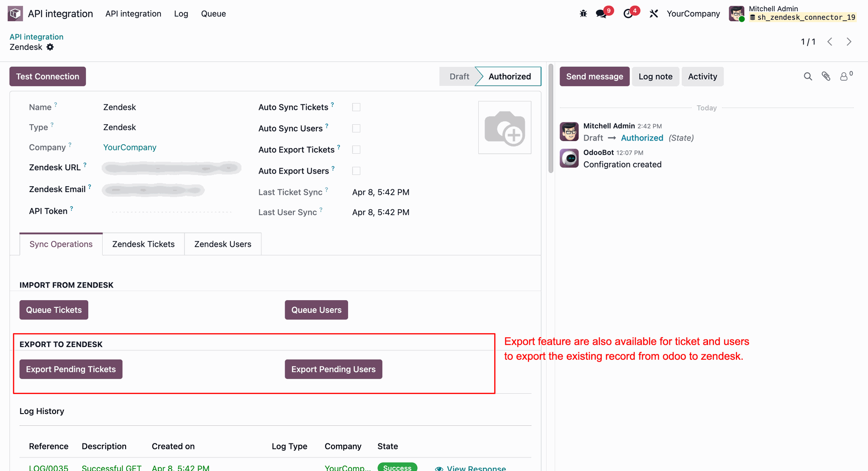The image size is (868, 471).
Task: Sort log history by Reference column
Action: tap(49, 446)
